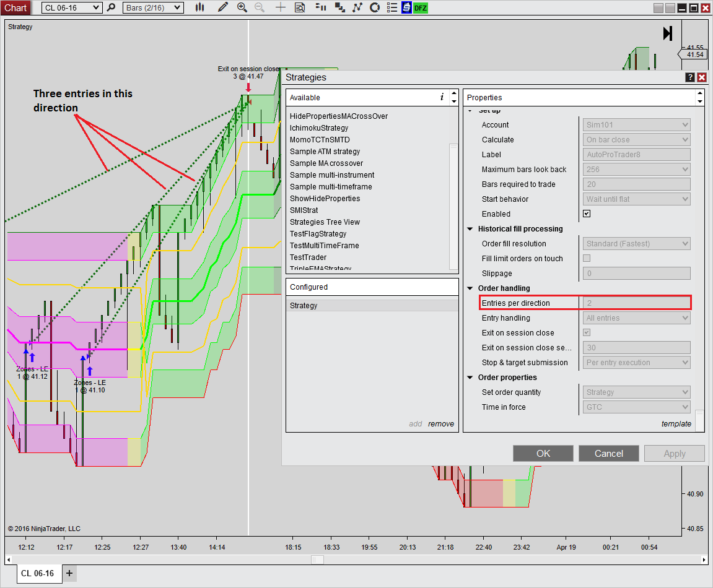Open the indicators zigzag icon
Image resolution: width=713 pixels, height=588 pixels.
[x=357, y=7]
